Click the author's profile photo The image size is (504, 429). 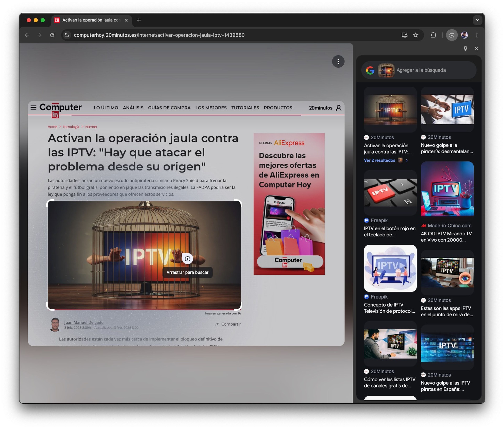point(55,324)
